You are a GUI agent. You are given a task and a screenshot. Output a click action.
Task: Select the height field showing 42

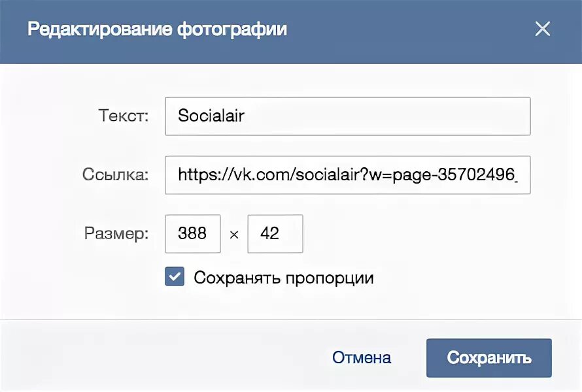(x=275, y=234)
